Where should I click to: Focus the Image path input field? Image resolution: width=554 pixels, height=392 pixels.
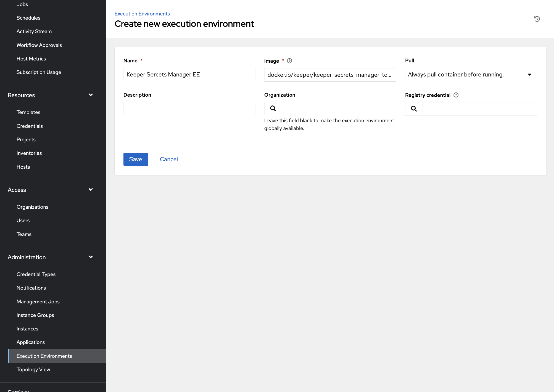tap(330, 75)
